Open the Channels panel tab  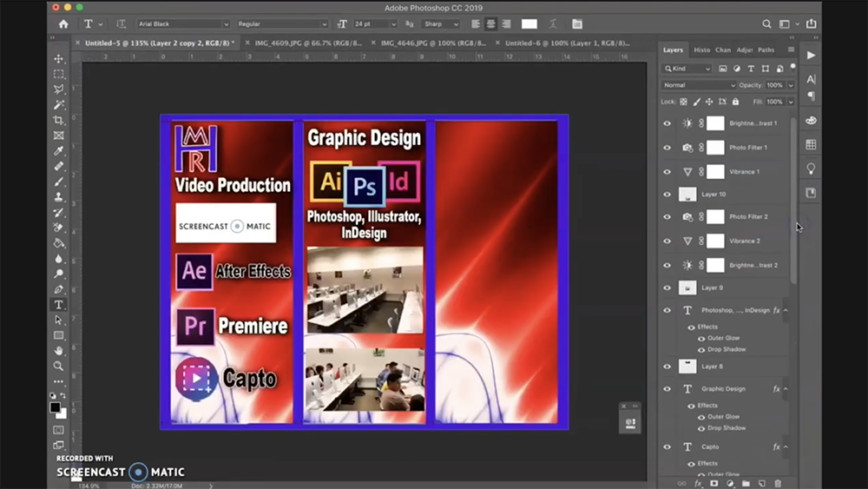(x=723, y=50)
